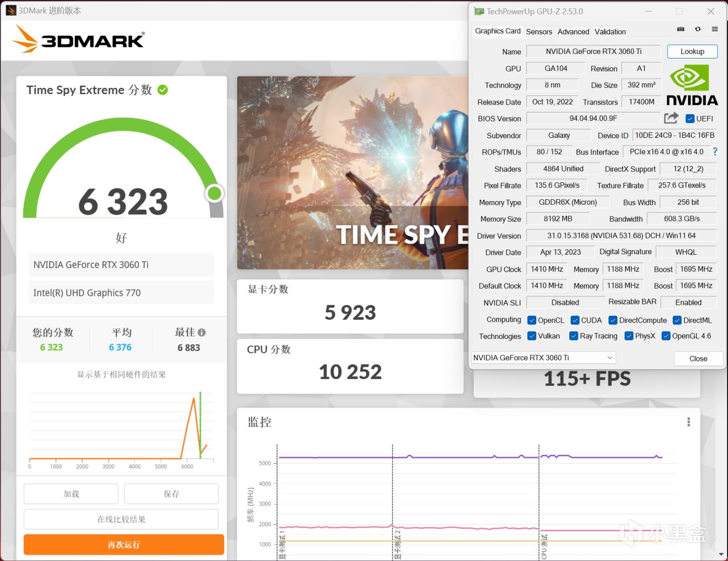The height and width of the screenshot is (561, 728).
Task: Click the CPU 分数 value 10 252
Action: click(350, 372)
